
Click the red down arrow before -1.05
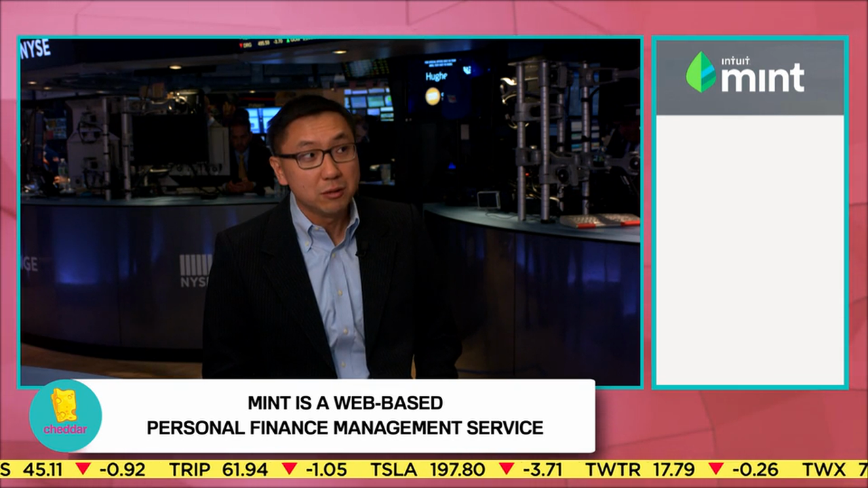point(290,469)
